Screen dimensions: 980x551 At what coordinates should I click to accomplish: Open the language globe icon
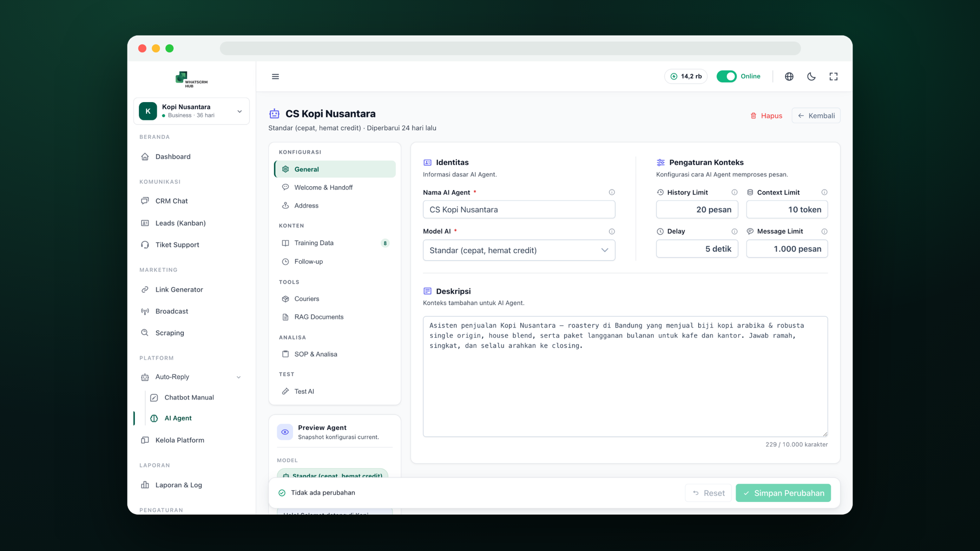[789, 77]
